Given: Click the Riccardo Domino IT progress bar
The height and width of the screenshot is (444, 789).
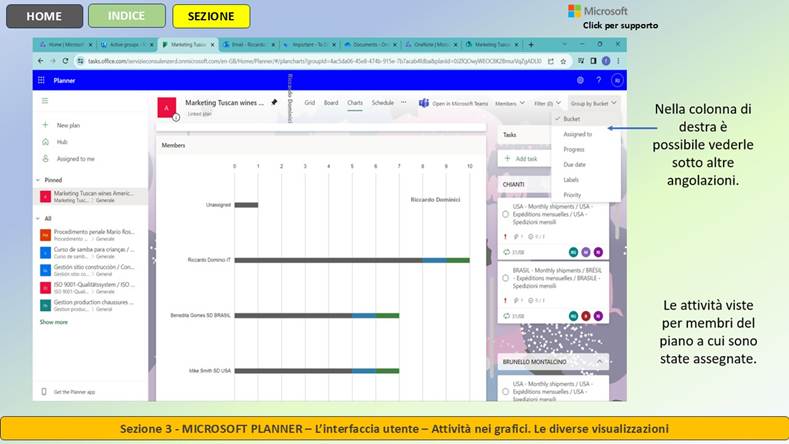Looking at the screenshot, I should tap(352, 260).
